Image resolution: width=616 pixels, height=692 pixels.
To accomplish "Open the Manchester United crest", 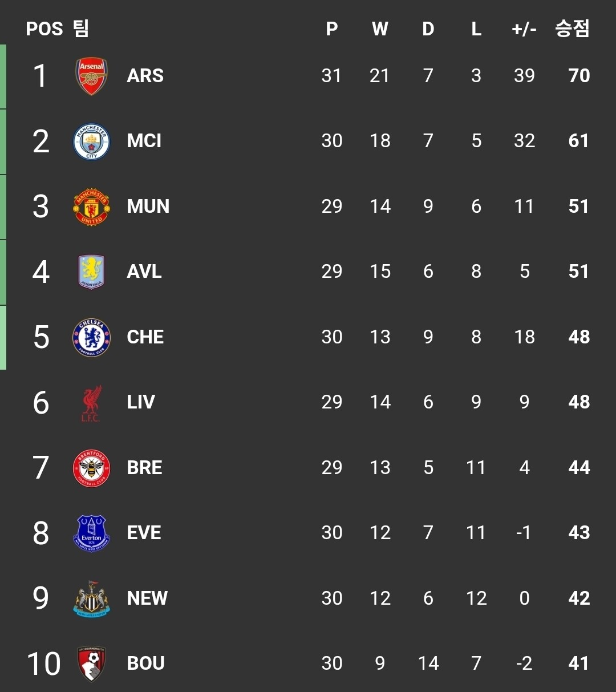I will point(91,207).
